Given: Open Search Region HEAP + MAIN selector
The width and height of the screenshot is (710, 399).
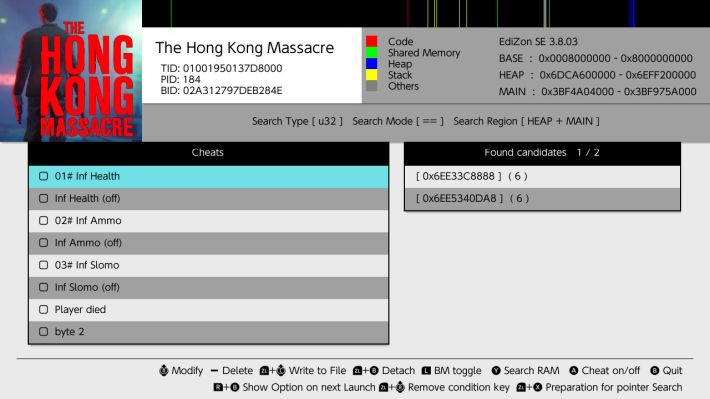Looking at the screenshot, I should click(x=526, y=121).
